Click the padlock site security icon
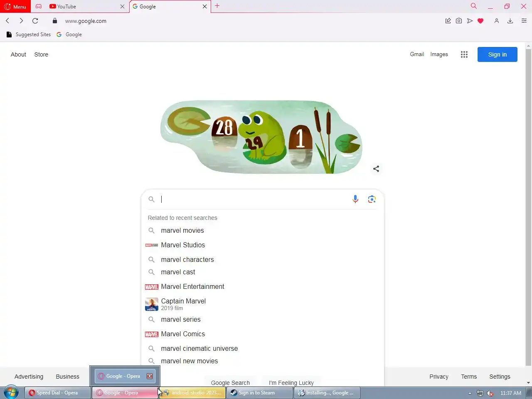The height and width of the screenshot is (399, 532). pos(55,21)
